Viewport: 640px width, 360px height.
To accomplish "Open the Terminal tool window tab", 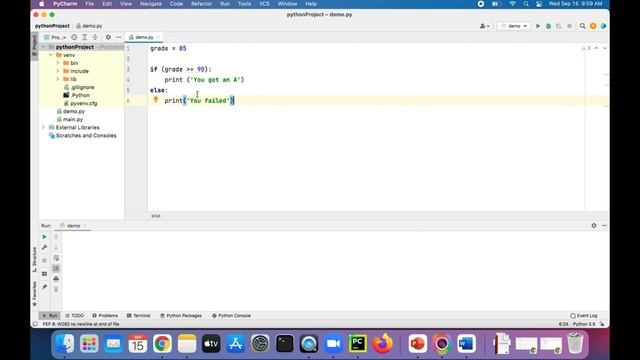I will click(139, 316).
